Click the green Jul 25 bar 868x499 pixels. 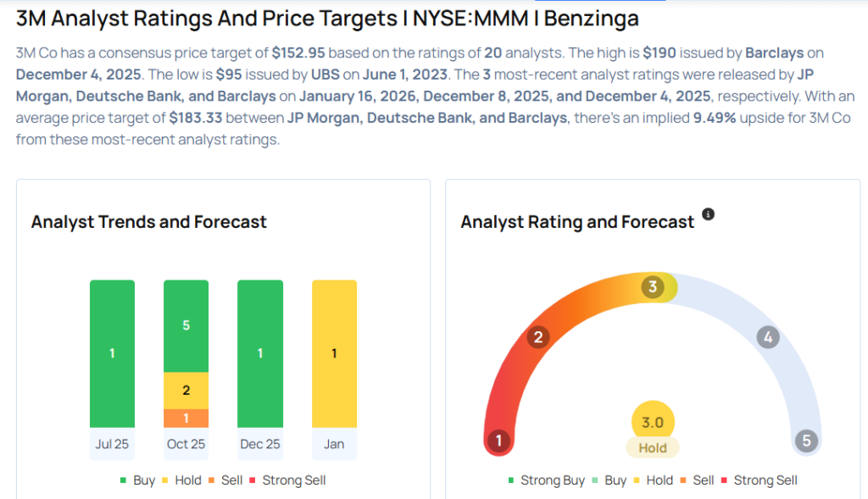[112, 353]
